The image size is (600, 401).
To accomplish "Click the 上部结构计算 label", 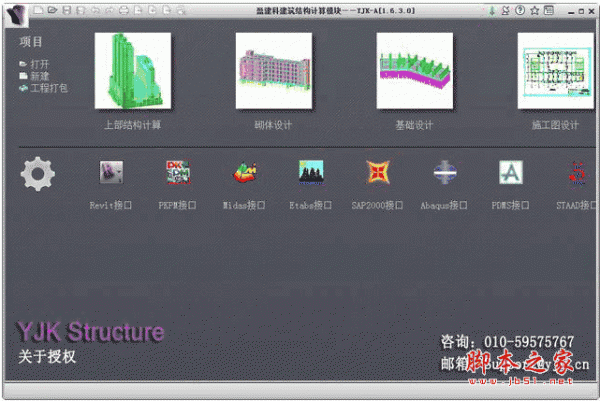I will coord(133,125).
